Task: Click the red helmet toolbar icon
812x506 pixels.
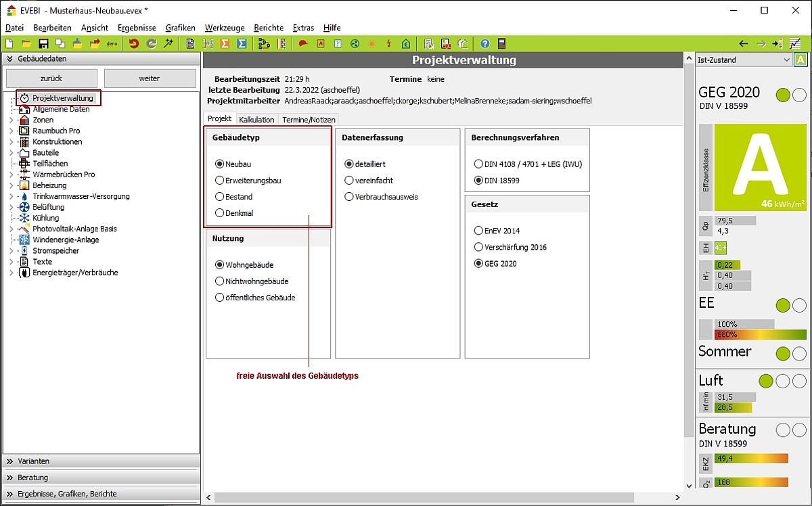Action: point(303,44)
